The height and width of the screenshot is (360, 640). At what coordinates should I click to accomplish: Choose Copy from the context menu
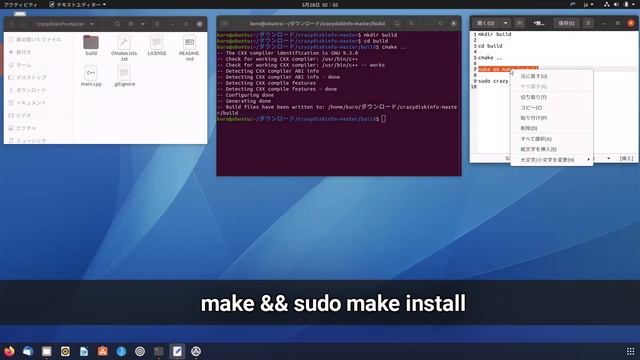[552, 108]
